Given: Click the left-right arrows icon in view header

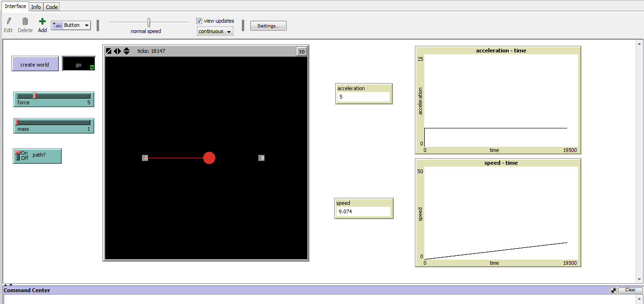Looking at the screenshot, I should [117, 51].
